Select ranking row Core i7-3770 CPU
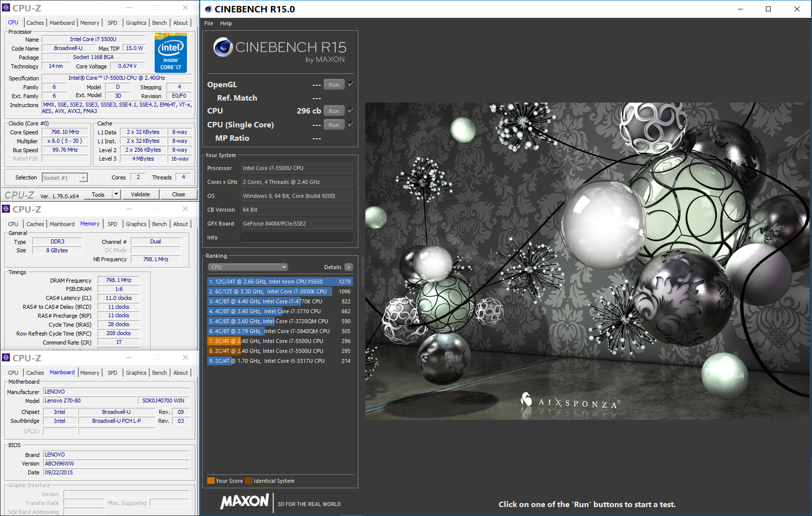This screenshot has height=516, width=812. pos(280,311)
